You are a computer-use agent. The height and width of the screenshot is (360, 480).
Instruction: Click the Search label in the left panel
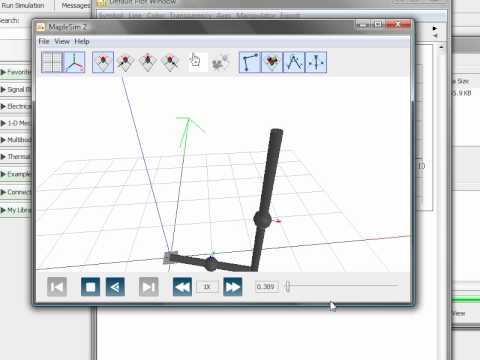[x=9, y=21]
